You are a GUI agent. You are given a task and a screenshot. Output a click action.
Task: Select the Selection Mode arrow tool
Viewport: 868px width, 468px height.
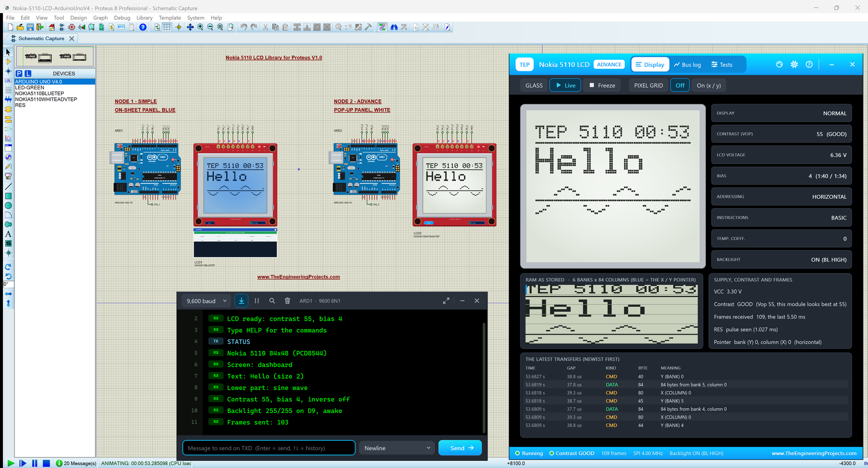pyautogui.click(x=8, y=52)
